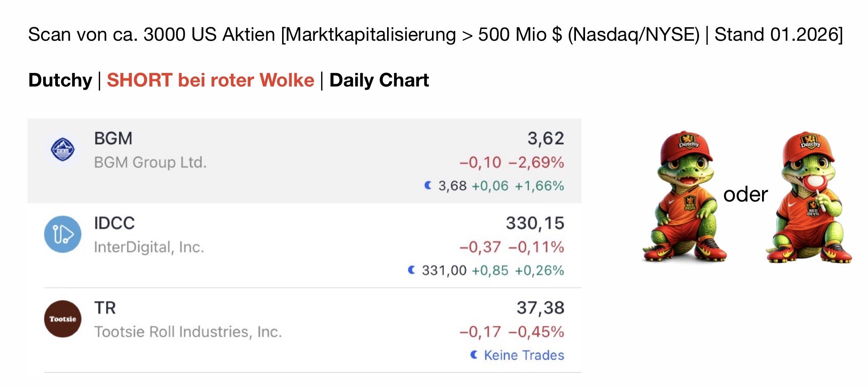Click the BGM Group company logo icon
The height and width of the screenshot is (389, 868).
click(x=63, y=149)
